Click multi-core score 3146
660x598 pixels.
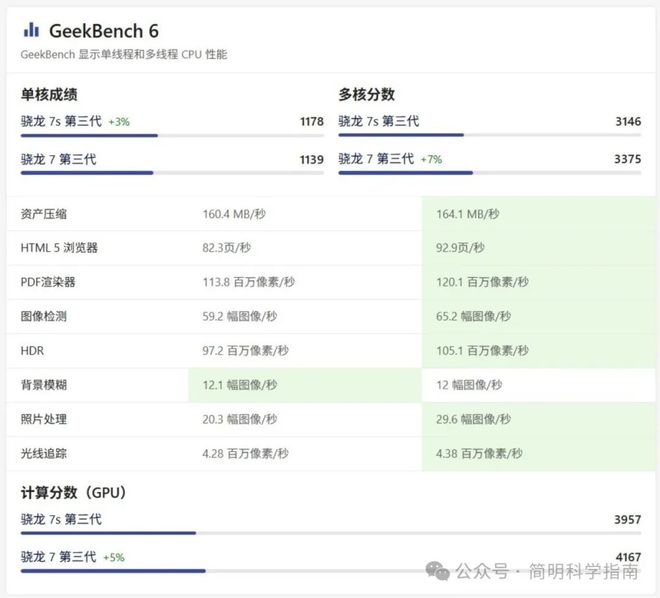[x=628, y=122]
